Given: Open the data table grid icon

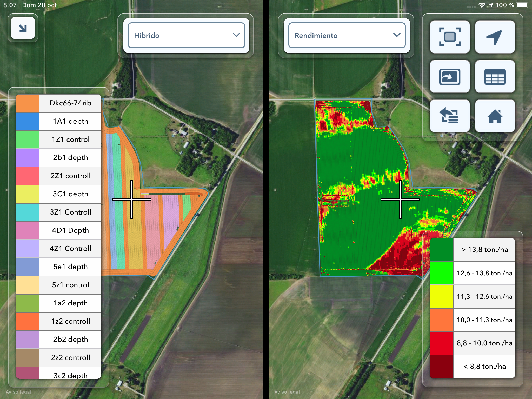Looking at the screenshot, I should pyautogui.click(x=495, y=77).
